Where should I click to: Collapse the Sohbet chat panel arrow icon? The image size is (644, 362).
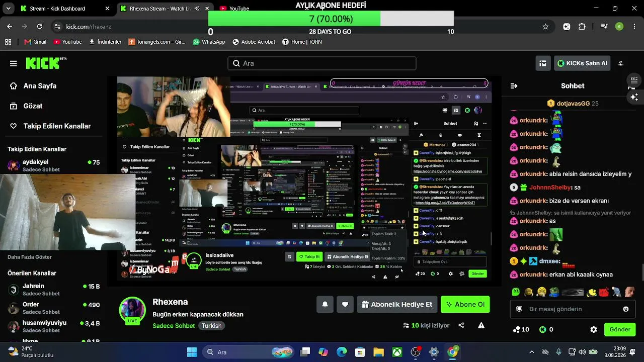(514, 86)
